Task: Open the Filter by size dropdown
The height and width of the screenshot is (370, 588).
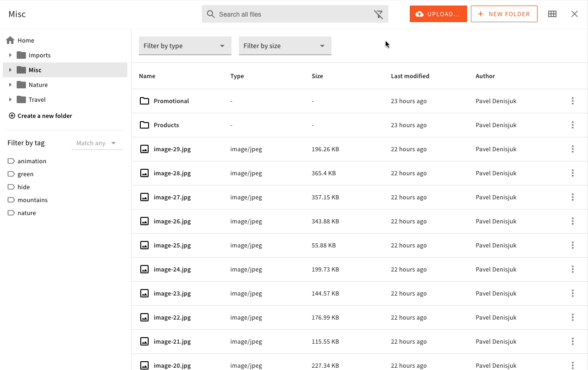Action: pos(285,46)
